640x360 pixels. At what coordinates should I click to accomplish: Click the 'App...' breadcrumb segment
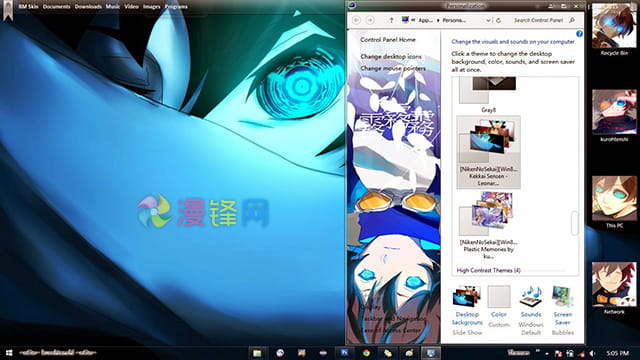coord(426,20)
